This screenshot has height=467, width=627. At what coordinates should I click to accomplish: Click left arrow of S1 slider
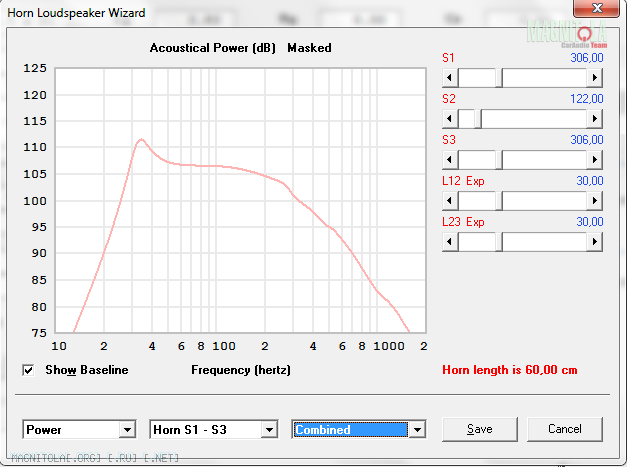[x=449, y=78]
